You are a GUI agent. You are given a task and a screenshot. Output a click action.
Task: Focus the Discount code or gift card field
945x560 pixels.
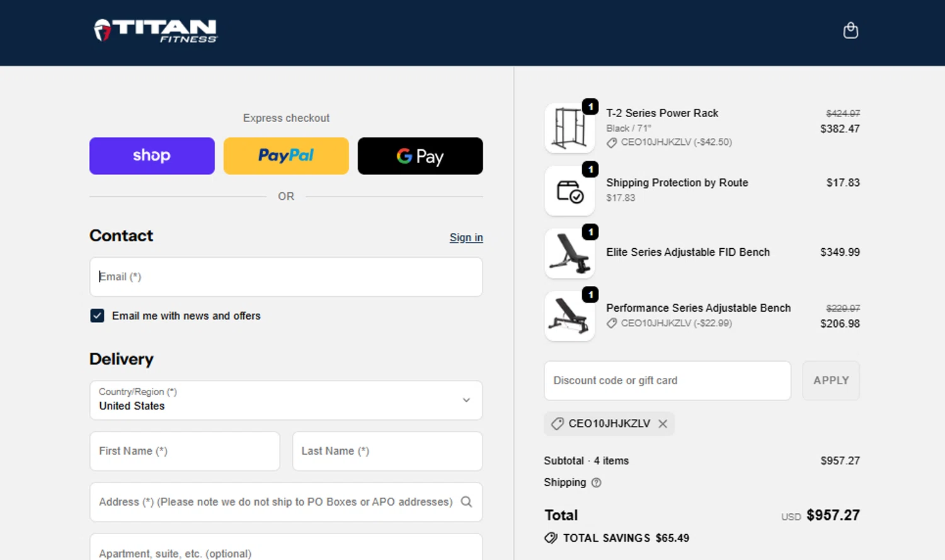click(x=667, y=380)
